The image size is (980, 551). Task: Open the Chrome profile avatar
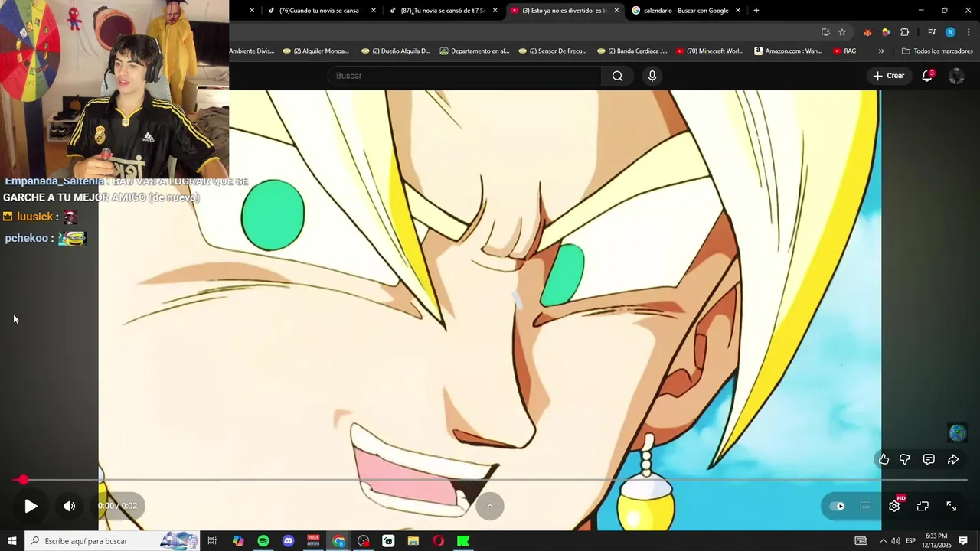(x=950, y=32)
